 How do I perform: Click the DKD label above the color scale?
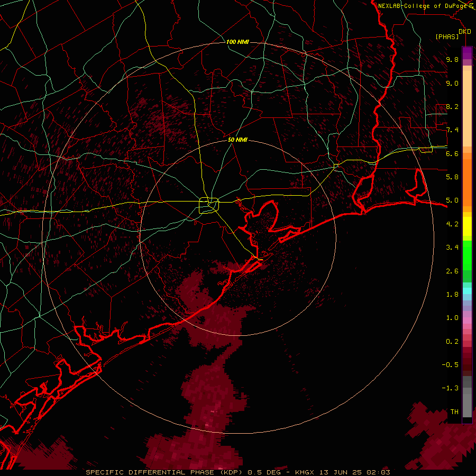[464, 32]
